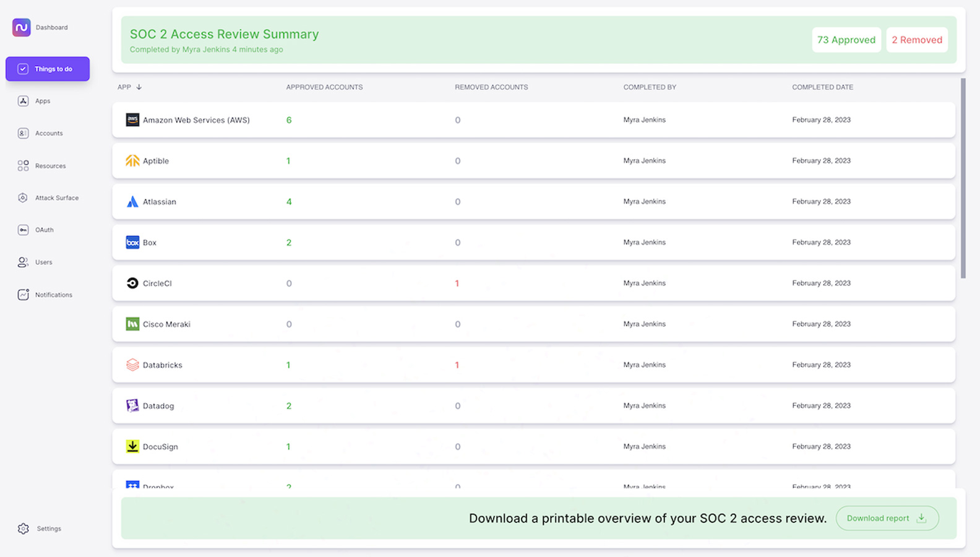This screenshot has height=557, width=980.
Task: Click Completed Date column header
Action: (822, 87)
